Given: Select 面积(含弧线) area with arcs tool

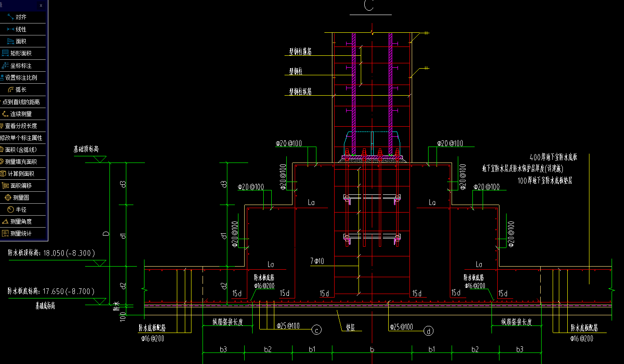Looking at the screenshot, I should click(x=21, y=150).
